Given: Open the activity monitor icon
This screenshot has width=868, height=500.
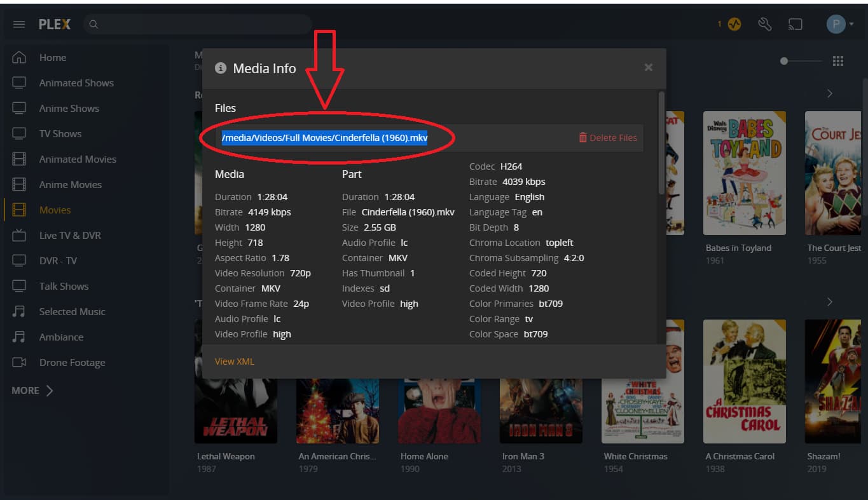Looking at the screenshot, I should 734,24.
